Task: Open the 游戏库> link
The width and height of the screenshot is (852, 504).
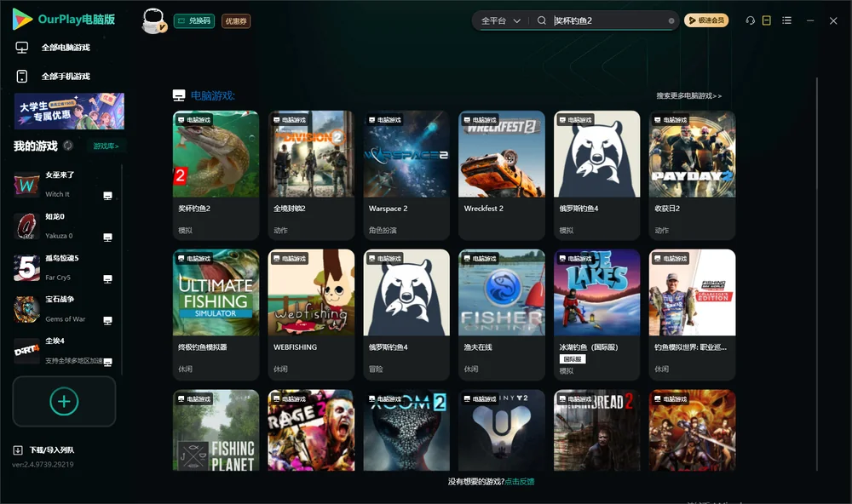Action: (106, 146)
